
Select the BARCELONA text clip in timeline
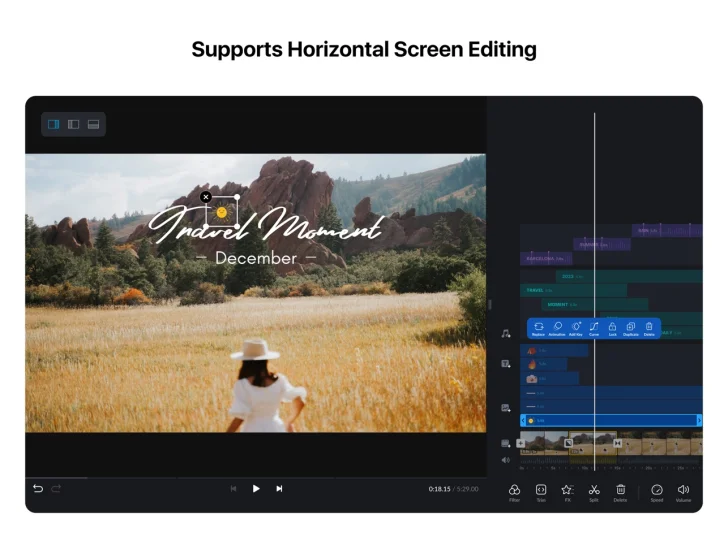pyautogui.click(x=548, y=259)
